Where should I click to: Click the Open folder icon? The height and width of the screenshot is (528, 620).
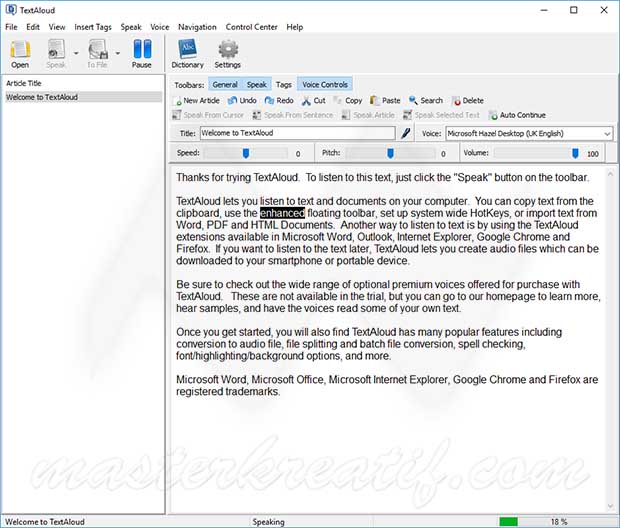point(20,52)
